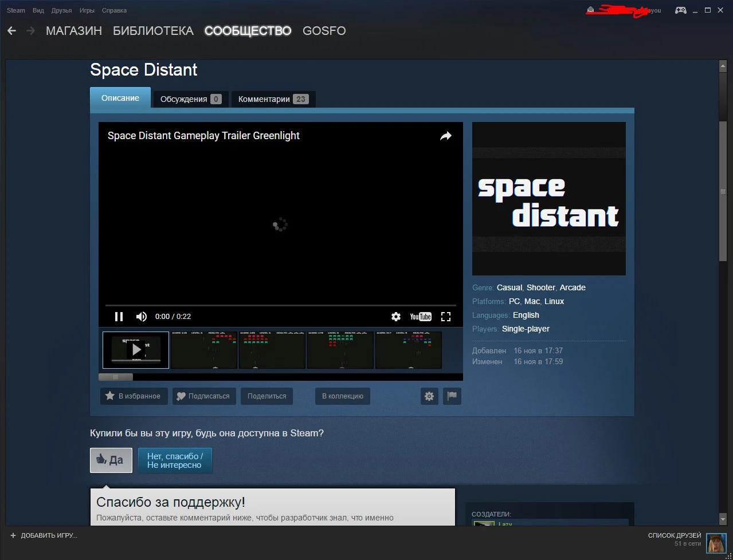Image resolution: width=733 pixels, height=560 pixels.
Task: Open the Друзья menu
Action: pyautogui.click(x=61, y=10)
